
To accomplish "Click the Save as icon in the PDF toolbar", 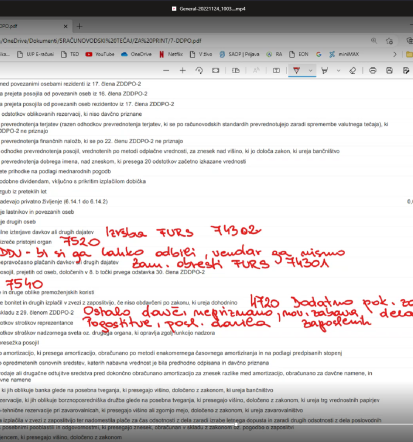I will [x=406, y=71].
